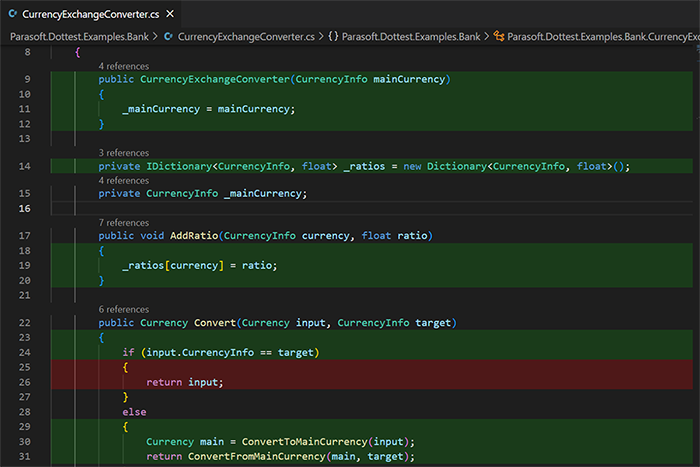Click the Convert method name on line 22

[215, 323]
